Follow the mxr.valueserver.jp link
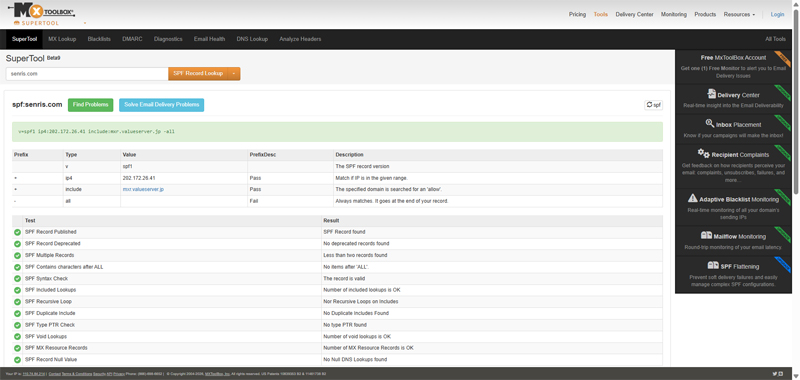This screenshot has height=380, width=800. tap(143, 189)
